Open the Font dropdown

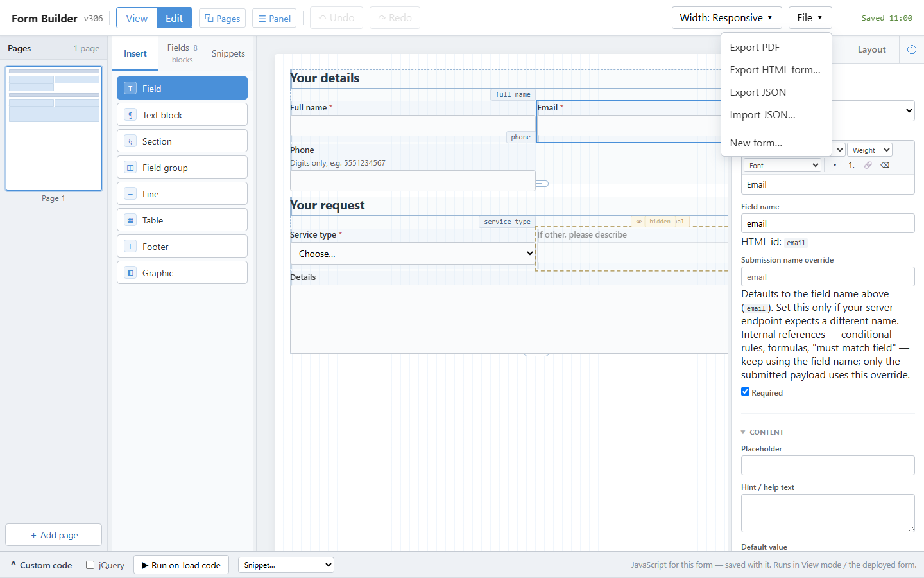[782, 165]
